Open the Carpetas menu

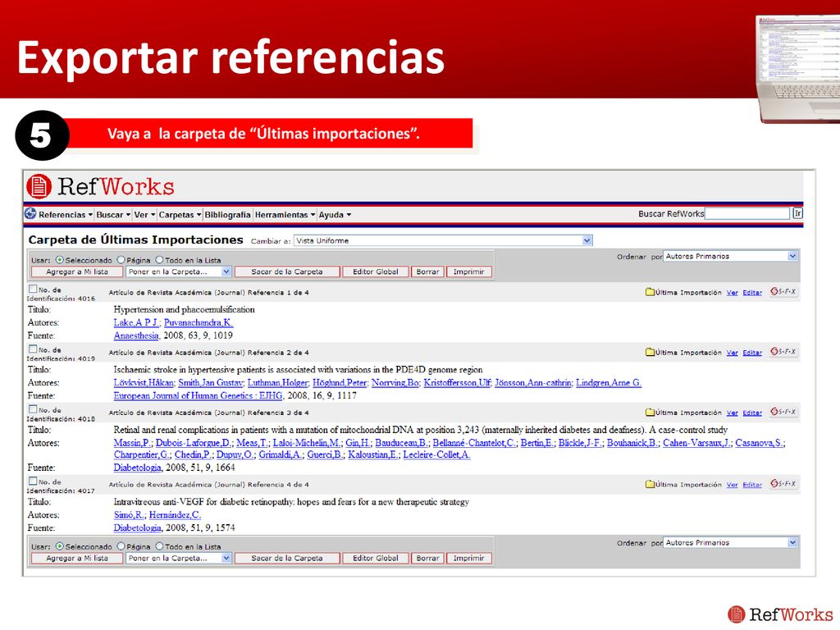point(180,214)
